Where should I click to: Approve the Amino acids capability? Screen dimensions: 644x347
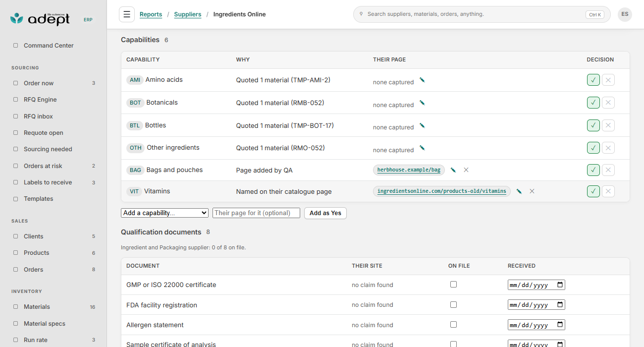593,80
